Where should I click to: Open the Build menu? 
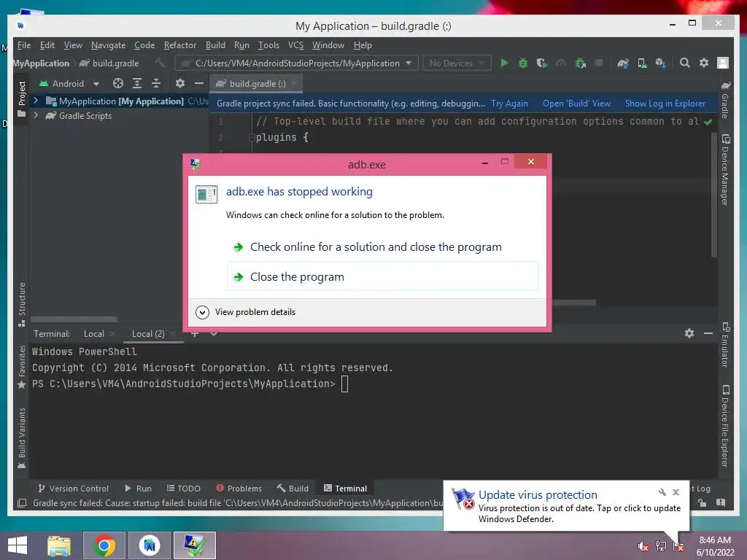pos(215,45)
